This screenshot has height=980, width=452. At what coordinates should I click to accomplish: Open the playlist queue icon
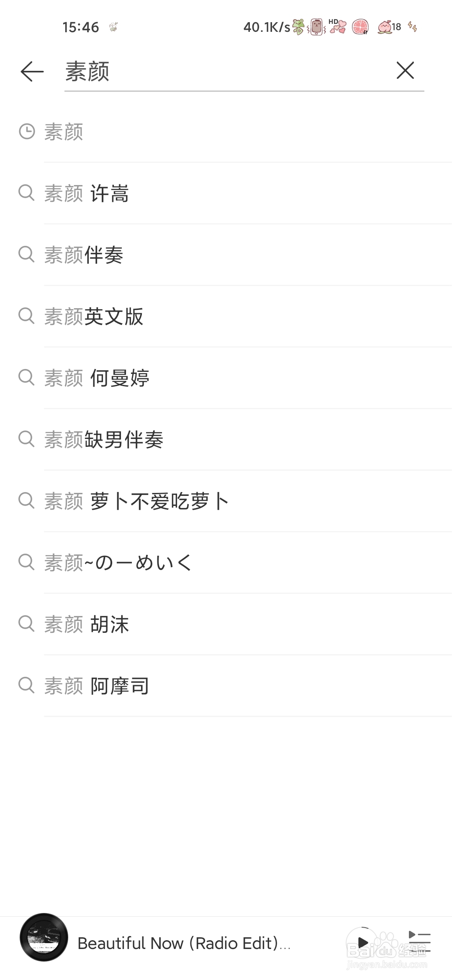[419, 942]
